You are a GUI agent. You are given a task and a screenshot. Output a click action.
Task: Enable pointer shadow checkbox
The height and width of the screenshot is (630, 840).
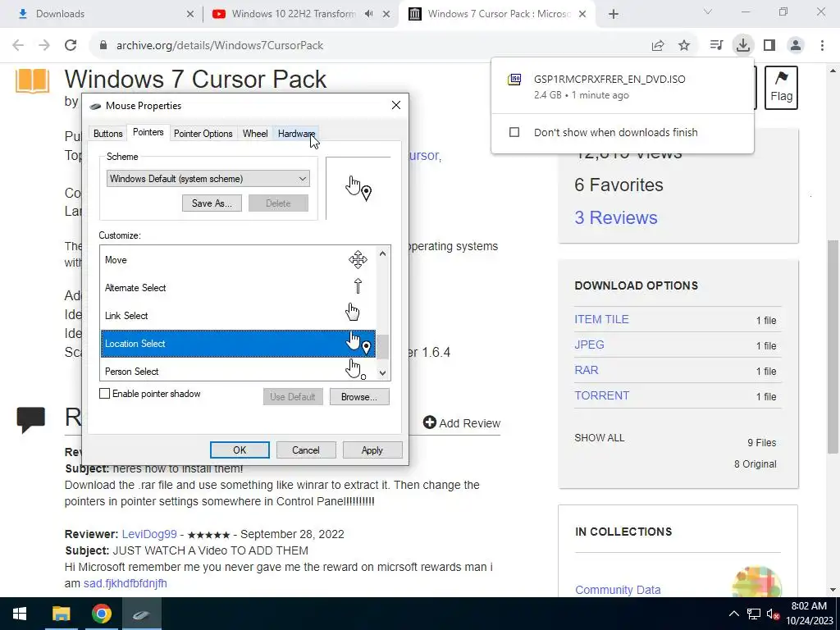tap(104, 394)
